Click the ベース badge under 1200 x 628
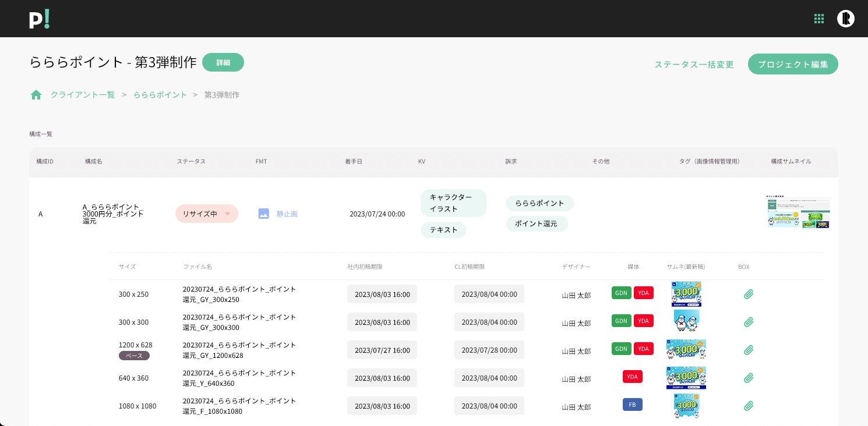Image resolution: width=868 pixels, height=426 pixels. 134,356
